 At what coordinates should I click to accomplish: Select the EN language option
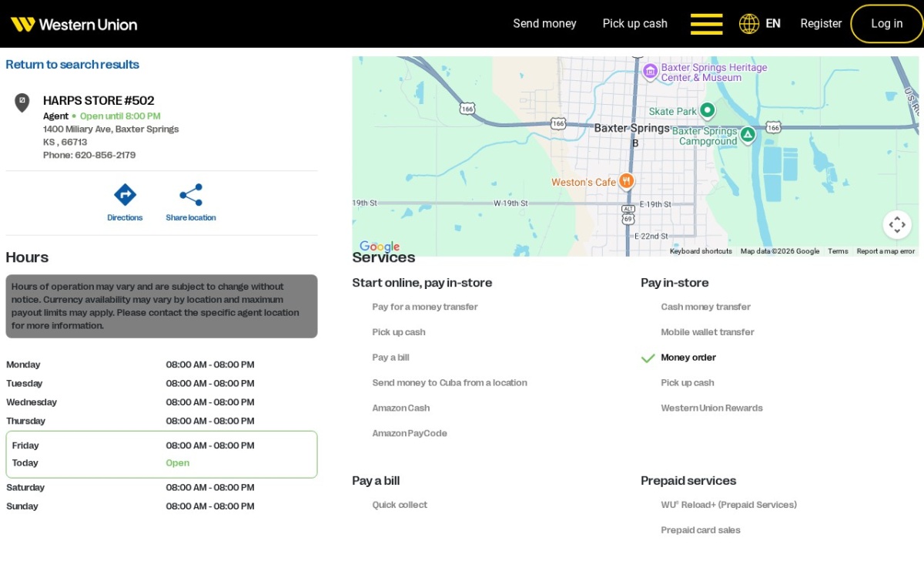(773, 24)
